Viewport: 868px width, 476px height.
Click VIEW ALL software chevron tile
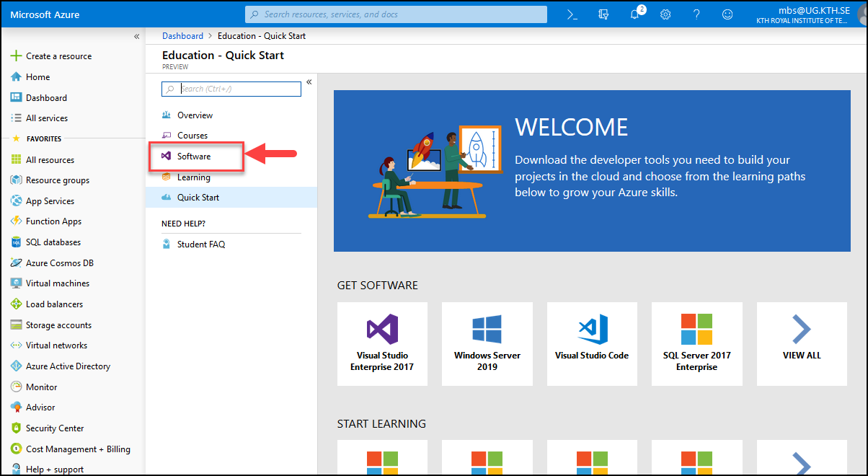tap(802, 343)
